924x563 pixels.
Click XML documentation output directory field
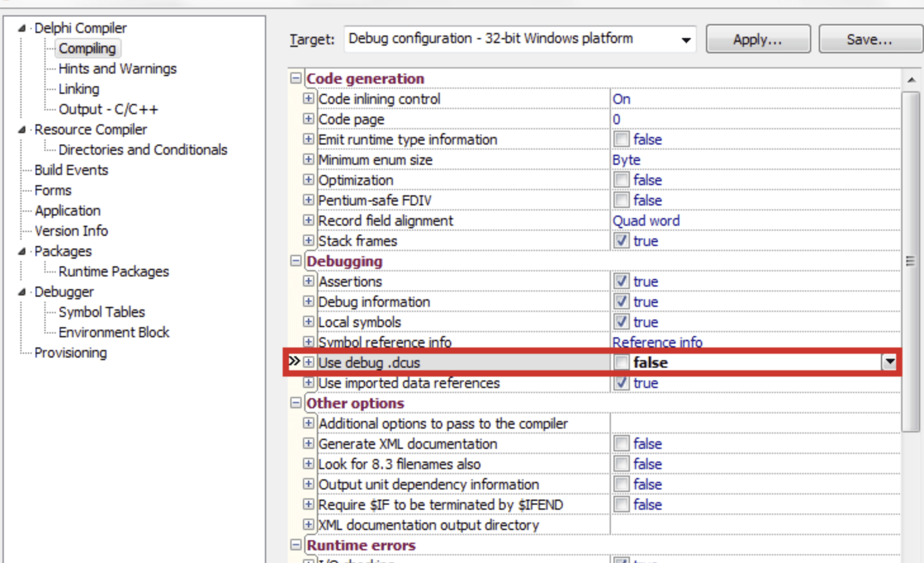(x=755, y=524)
